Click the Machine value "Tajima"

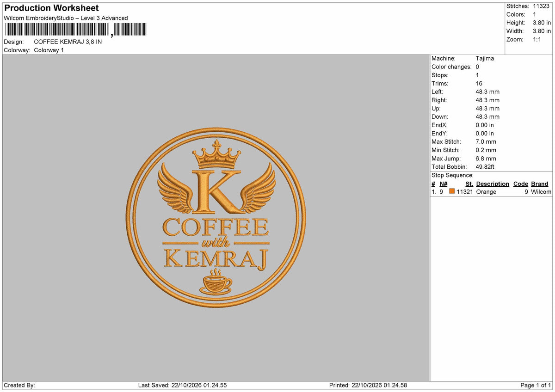485,58
